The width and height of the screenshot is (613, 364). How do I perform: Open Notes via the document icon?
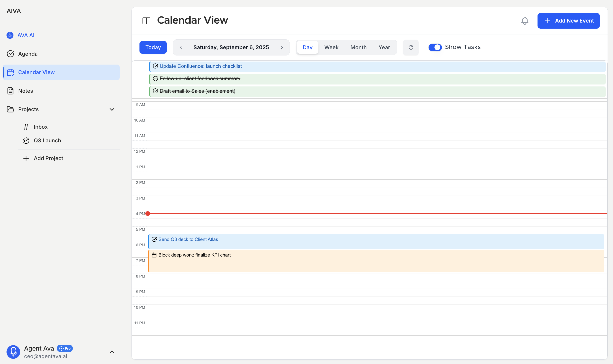pyautogui.click(x=11, y=91)
